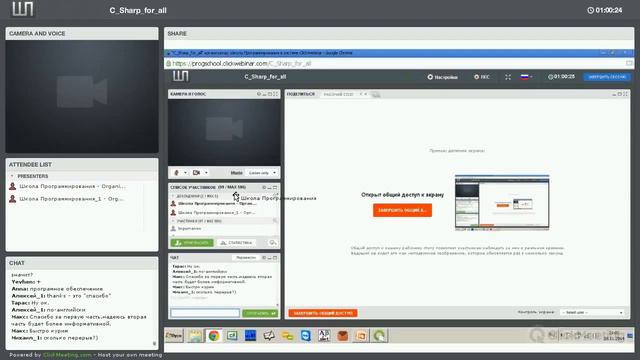Screen dimensions: 640x360
Task: Click the chat message input field in shared chat
Action: (205, 313)
